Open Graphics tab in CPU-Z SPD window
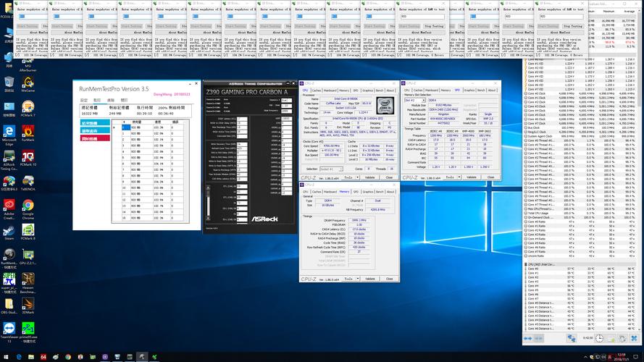The width and height of the screenshot is (644, 362). point(469,90)
